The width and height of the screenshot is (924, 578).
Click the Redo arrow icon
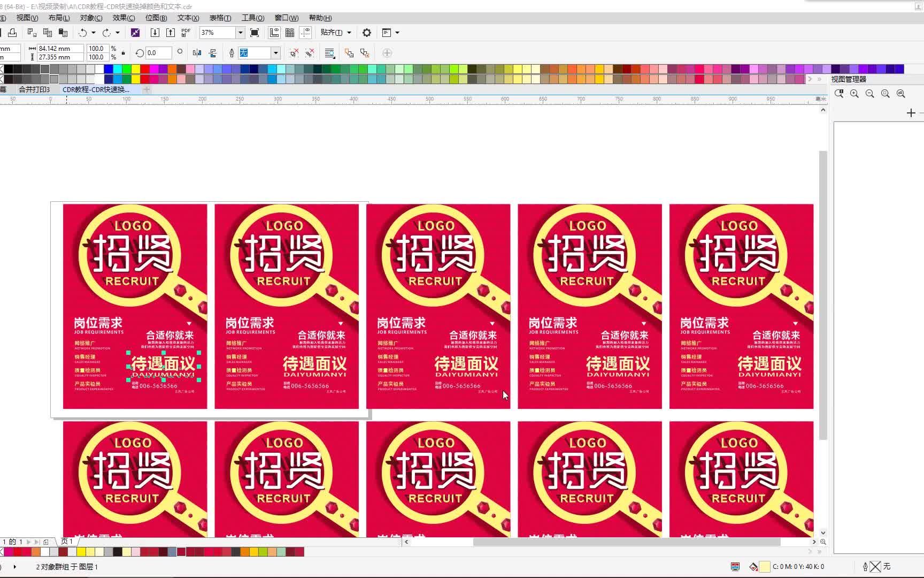[x=106, y=33]
